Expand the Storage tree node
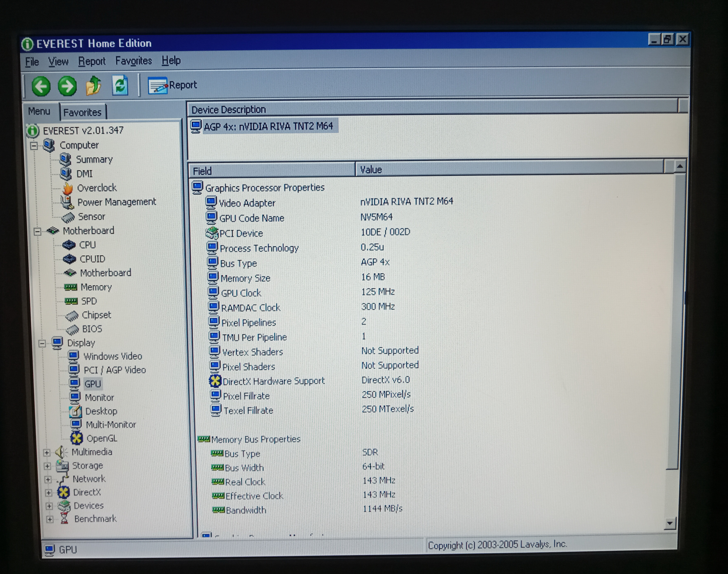The width and height of the screenshot is (728, 574). tap(47, 466)
